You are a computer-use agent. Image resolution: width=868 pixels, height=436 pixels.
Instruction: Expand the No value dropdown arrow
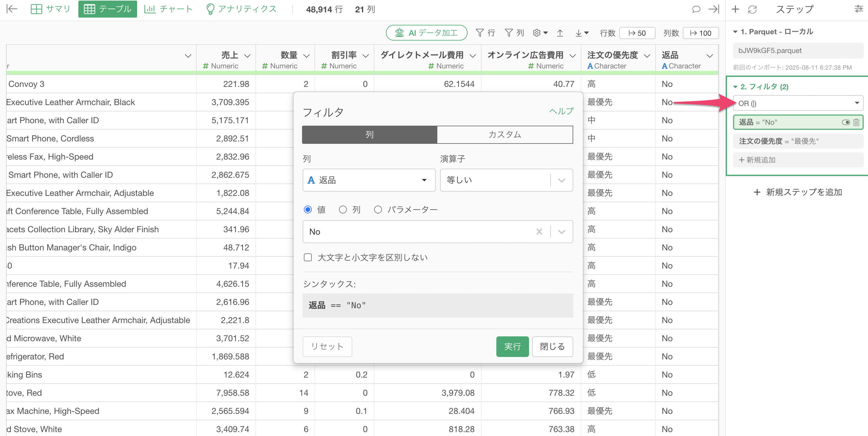click(x=561, y=232)
